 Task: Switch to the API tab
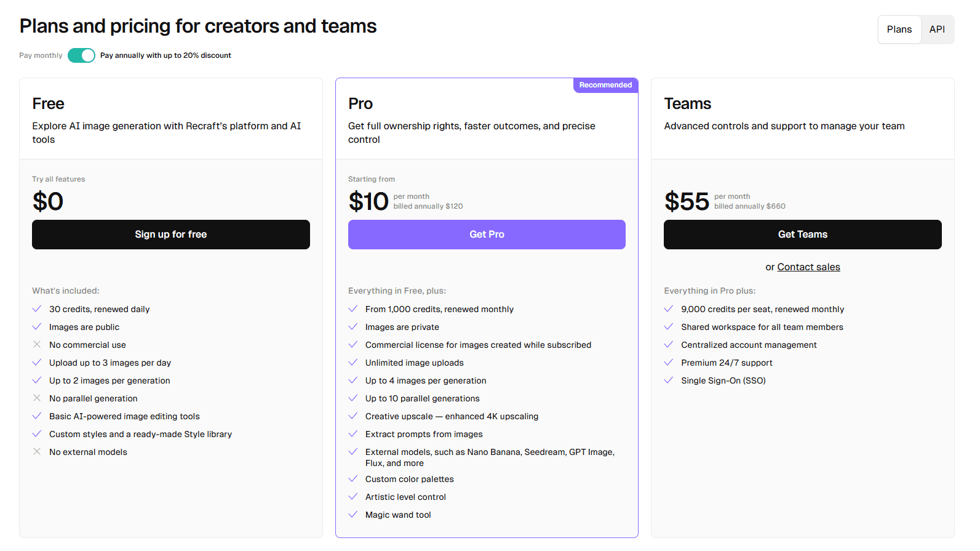tap(937, 30)
